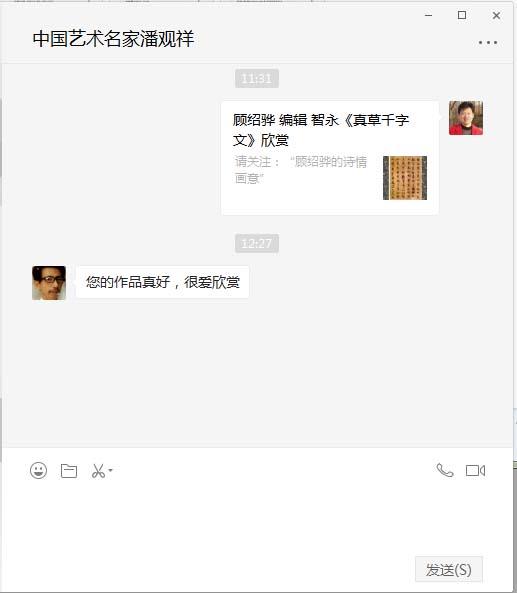This screenshot has height=593, width=517.
Task: Close the chat window
Action: pos(496,15)
